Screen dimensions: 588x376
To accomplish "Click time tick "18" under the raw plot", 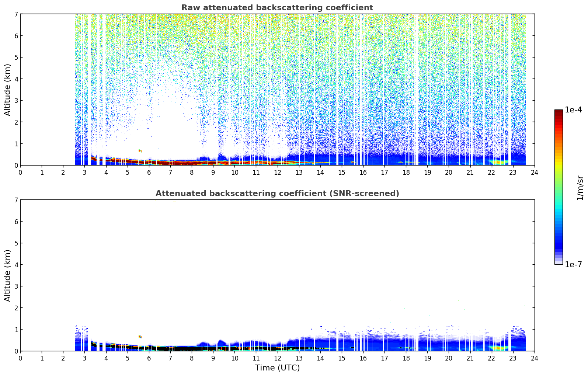I will point(406,172).
